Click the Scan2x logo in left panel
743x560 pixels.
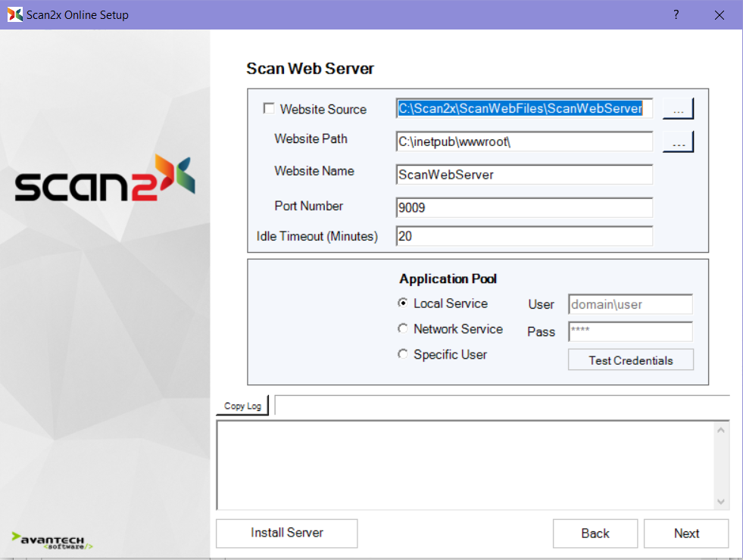click(105, 180)
